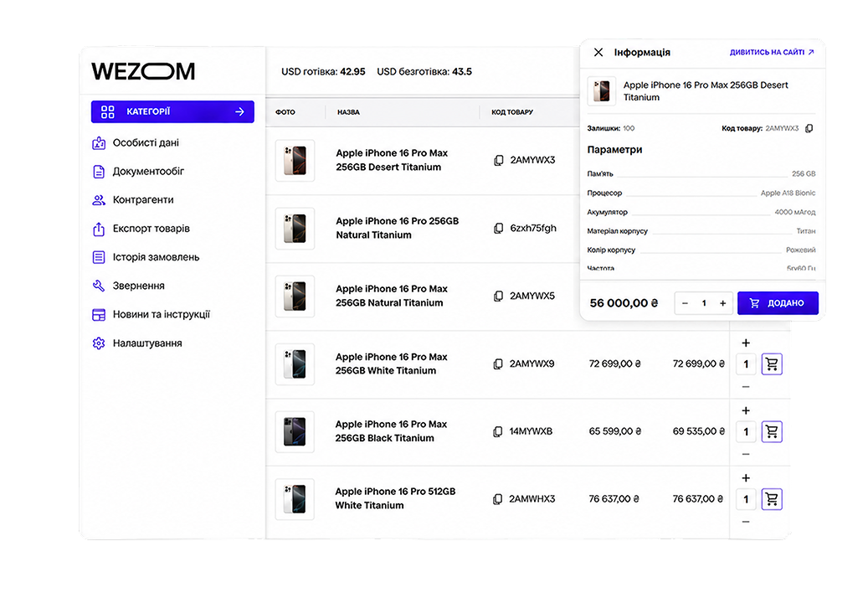Click the Назва column header
Image resolution: width=868 pixels, height=603 pixels.
(349, 112)
